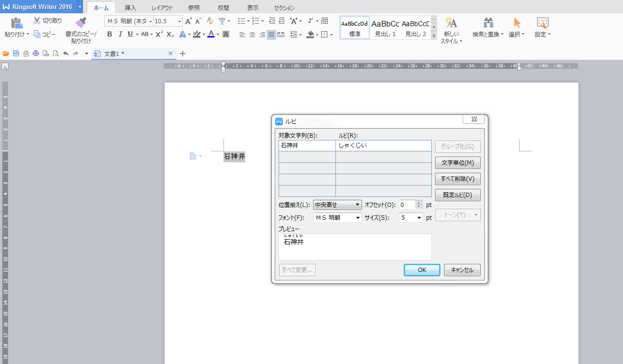The image size is (623, 364).
Task: Toggle bold formatting
Action: tap(110, 34)
